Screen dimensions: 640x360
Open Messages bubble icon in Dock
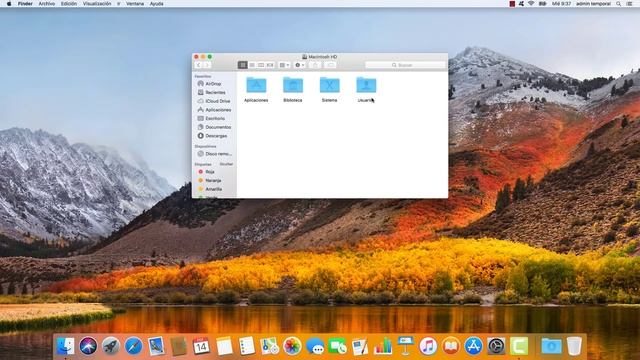tap(315, 346)
